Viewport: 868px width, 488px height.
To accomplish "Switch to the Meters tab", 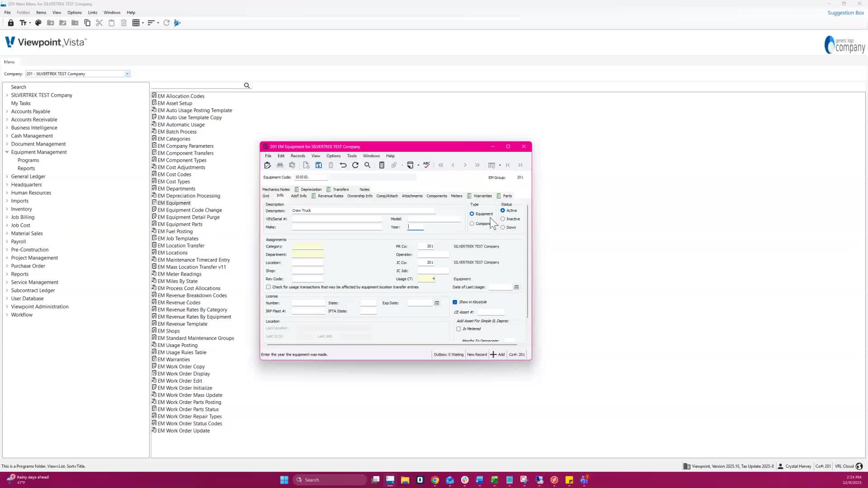I will point(456,196).
